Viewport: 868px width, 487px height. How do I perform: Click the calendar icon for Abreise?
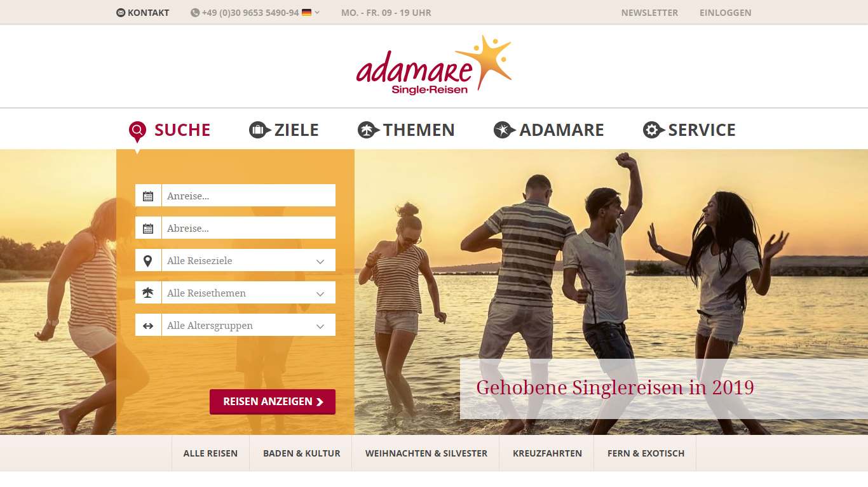pos(148,228)
